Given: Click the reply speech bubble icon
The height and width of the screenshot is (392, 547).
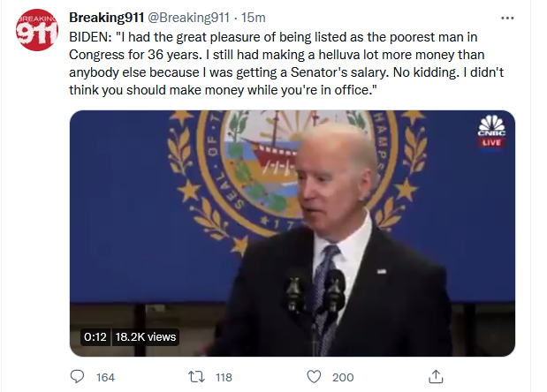Looking at the screenshot, I should click(x=77, y=377).
